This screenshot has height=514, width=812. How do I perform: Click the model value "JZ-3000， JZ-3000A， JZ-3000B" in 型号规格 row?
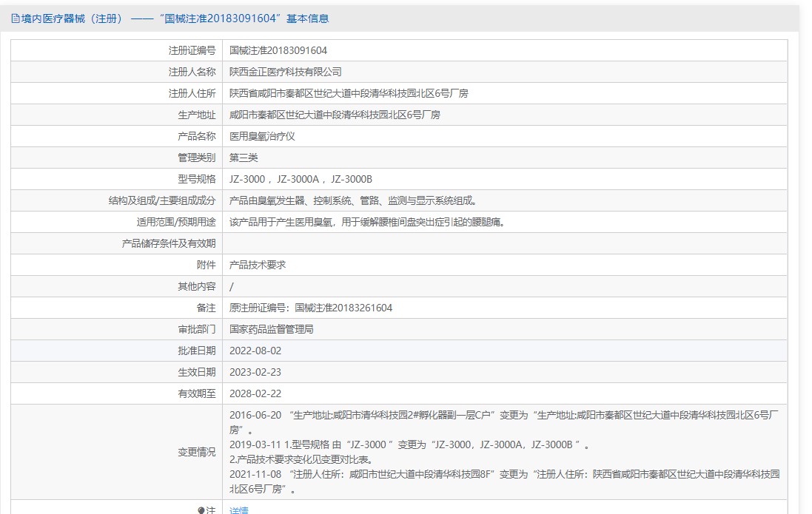point(301,179)
